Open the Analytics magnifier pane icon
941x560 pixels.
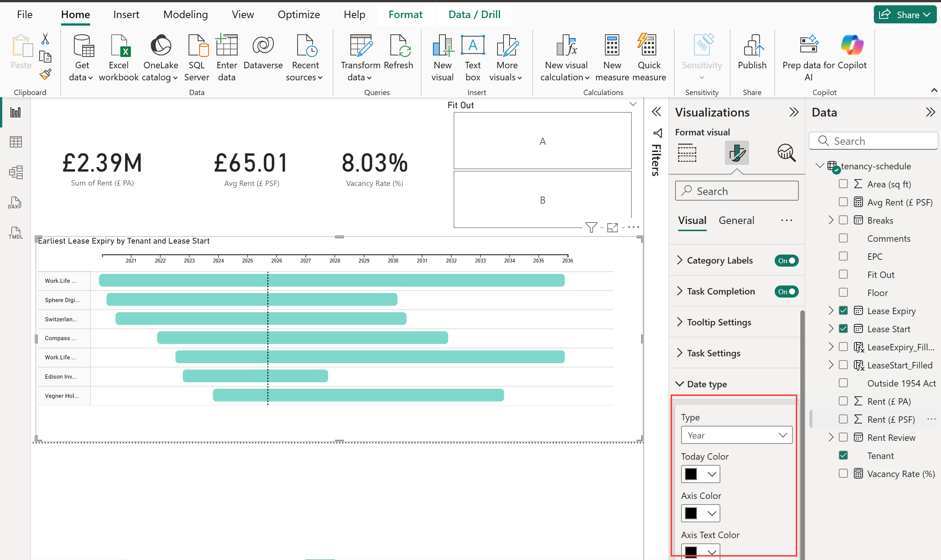[x=786, y=153]
